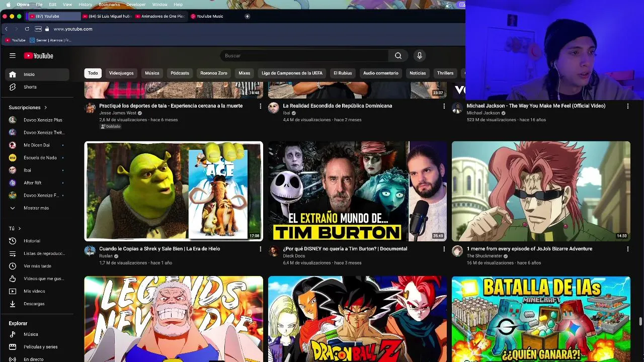Play the Dragon Ball Z thumbnail
The width and height of the screenshot is (644, 362).
pos(357,319)
